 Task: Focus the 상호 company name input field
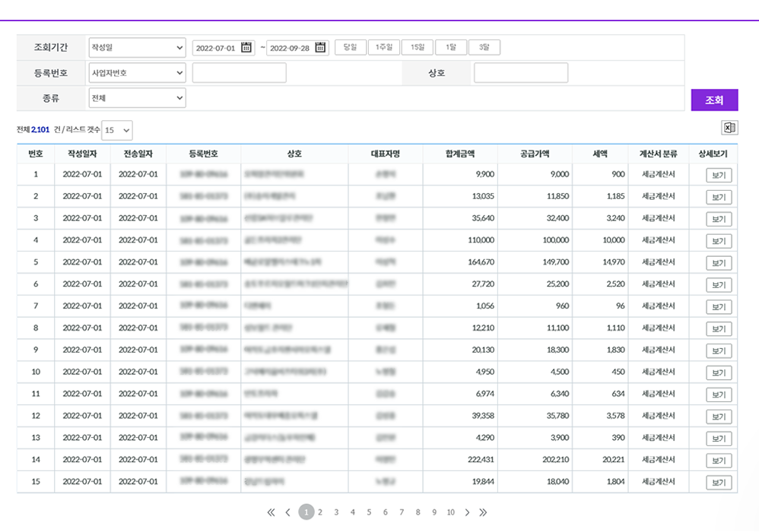coord(520,73)
